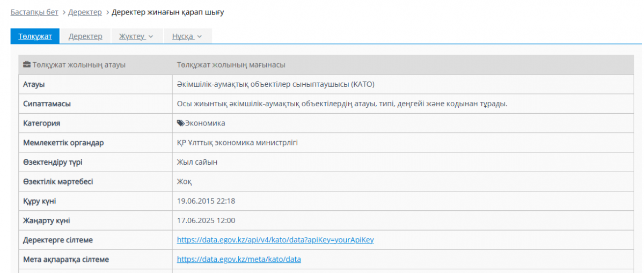Go to Бастапқы бет breadcrumb link
Screen dimensions: 644x273
click(x=34, y=12)
